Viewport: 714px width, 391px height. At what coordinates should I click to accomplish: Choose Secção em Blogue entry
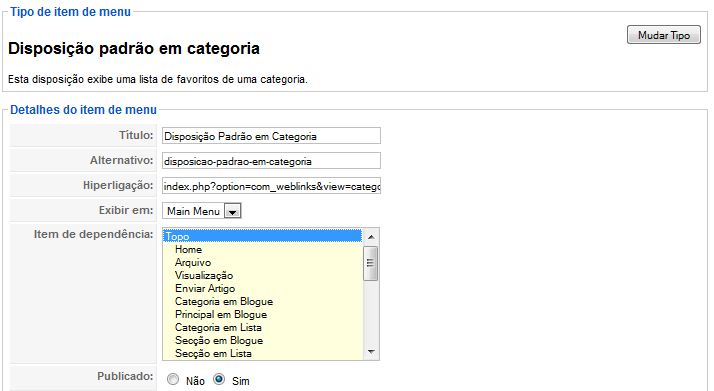coord(263,340)
